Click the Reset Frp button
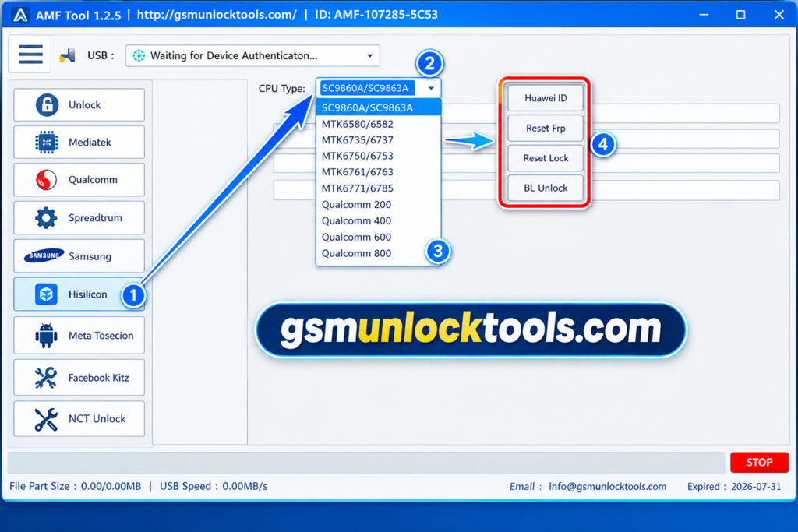This screenshot has height=532, width=798. (x=546, y=129)
